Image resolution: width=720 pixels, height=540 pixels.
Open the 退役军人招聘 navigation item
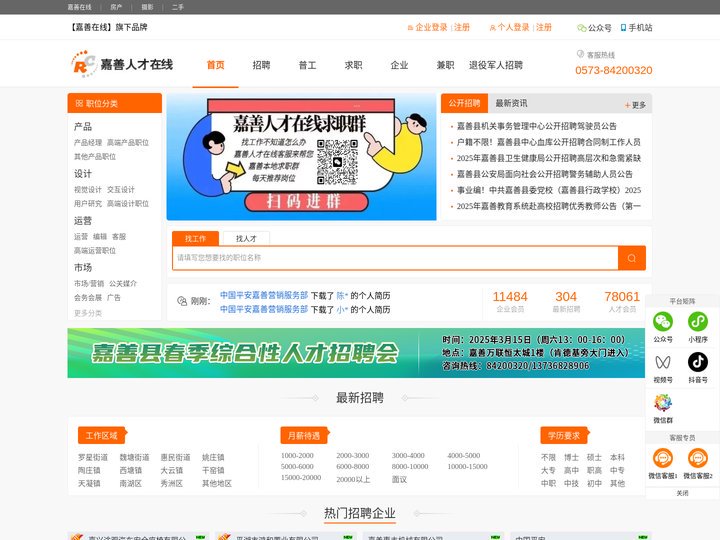pos(495,65)
